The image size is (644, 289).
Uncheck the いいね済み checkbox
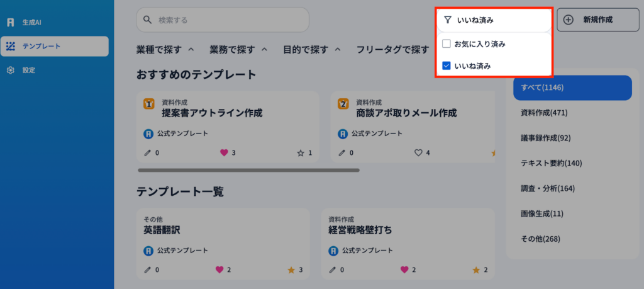[x=446, y=65]
